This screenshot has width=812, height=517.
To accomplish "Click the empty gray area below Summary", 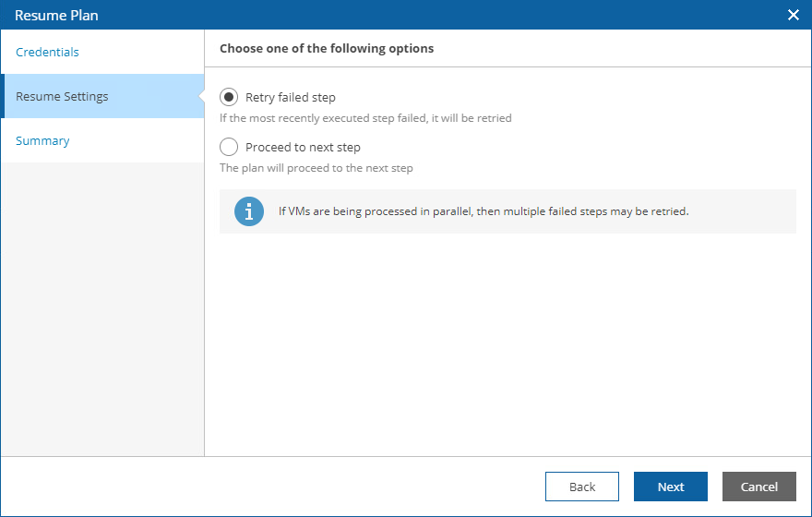I will [101, 305].
